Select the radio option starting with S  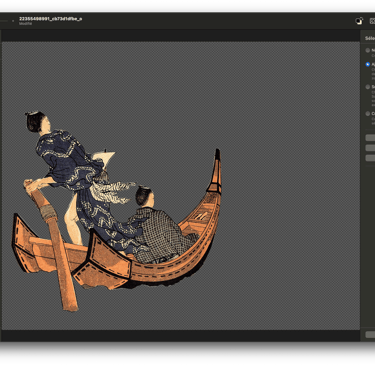(368, 87)
